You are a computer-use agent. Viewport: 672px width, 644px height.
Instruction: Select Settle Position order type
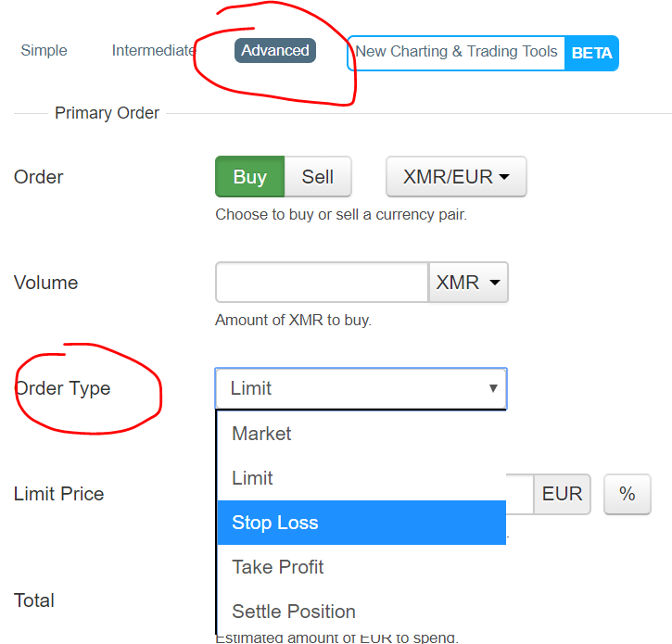coord(294,612)
